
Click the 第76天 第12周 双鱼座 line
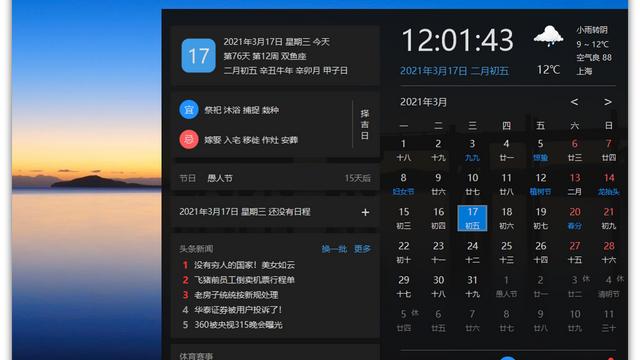pyautogui.click(x=265, y=56)
